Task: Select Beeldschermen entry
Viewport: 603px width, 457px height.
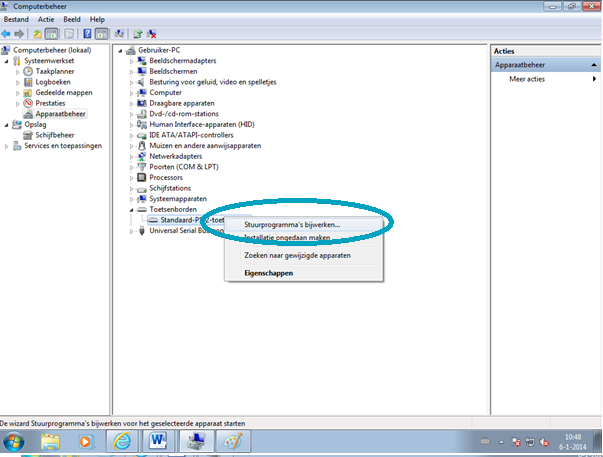Action: click(173, 72)
